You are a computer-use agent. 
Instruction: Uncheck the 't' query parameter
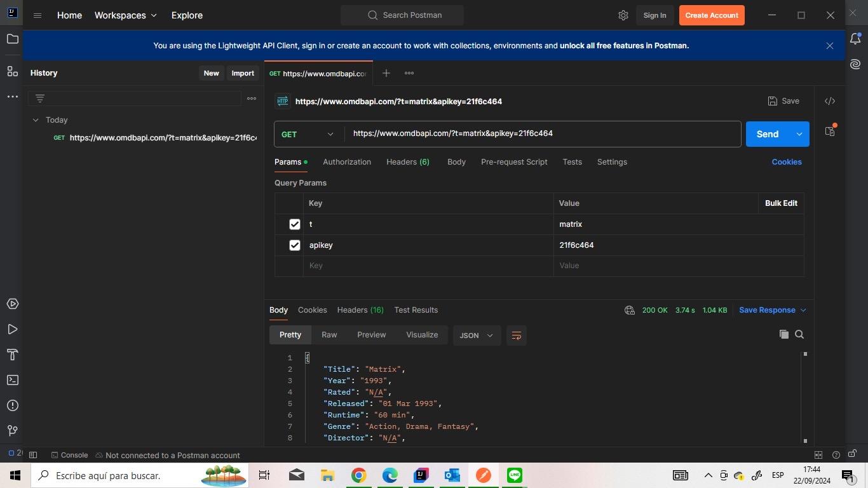coord(294,224)
